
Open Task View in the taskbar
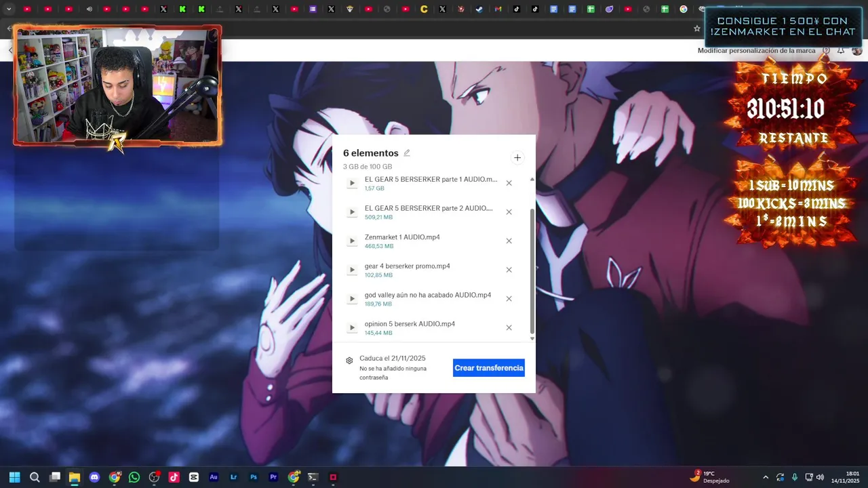[55, 477]
